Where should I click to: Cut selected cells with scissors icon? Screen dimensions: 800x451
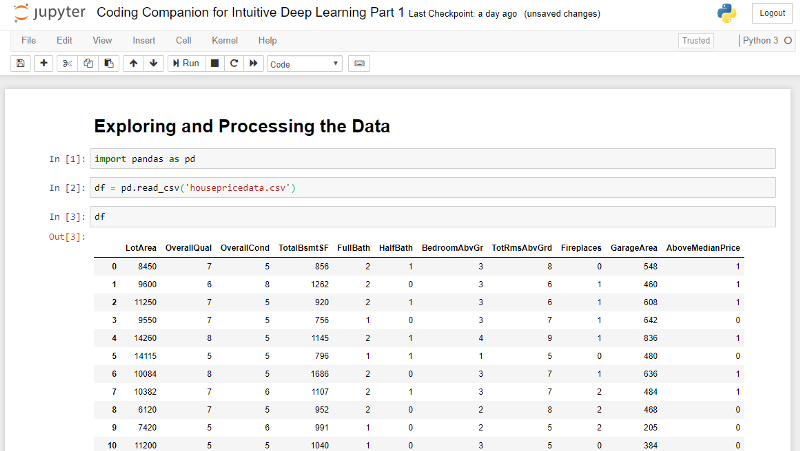pyautogui.click(x=67, y=63)
